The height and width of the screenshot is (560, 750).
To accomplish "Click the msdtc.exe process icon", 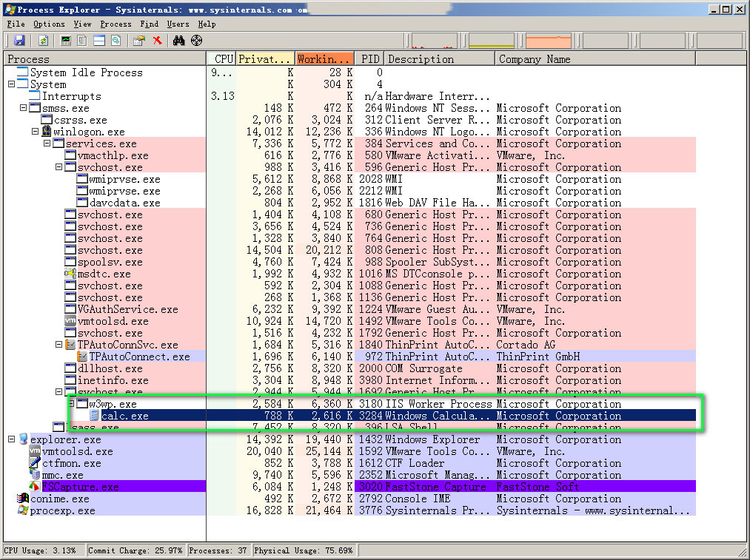I will tap(70, 274).
